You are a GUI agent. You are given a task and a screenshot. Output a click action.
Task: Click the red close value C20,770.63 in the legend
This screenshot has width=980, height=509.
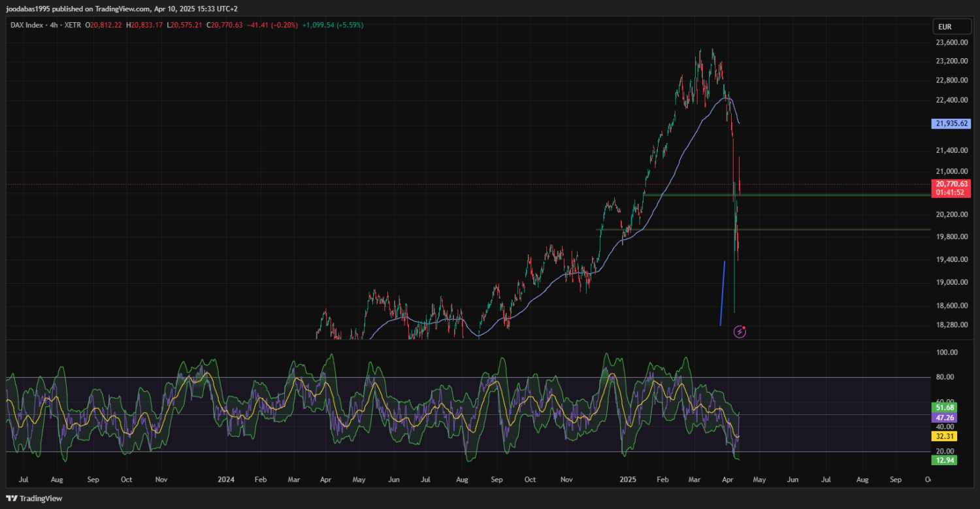(x=224, y=25)
